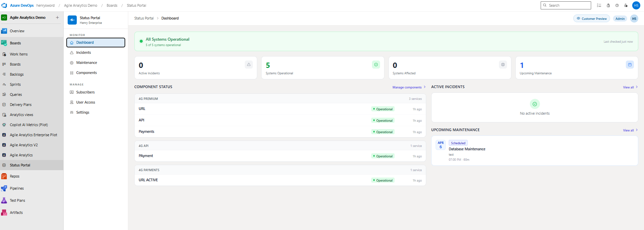Click the Backlogs icon in Boards submenu
The width and height of the screenshot is (644, 230).
4,74
